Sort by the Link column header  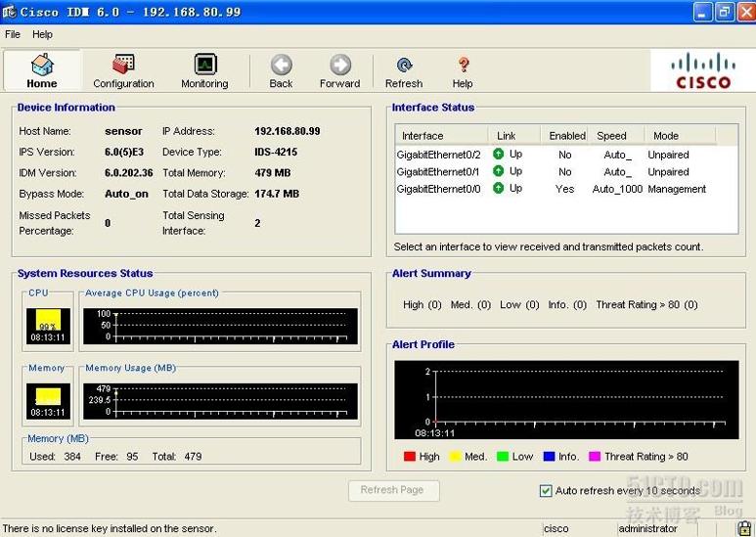[x=513, y=136]
